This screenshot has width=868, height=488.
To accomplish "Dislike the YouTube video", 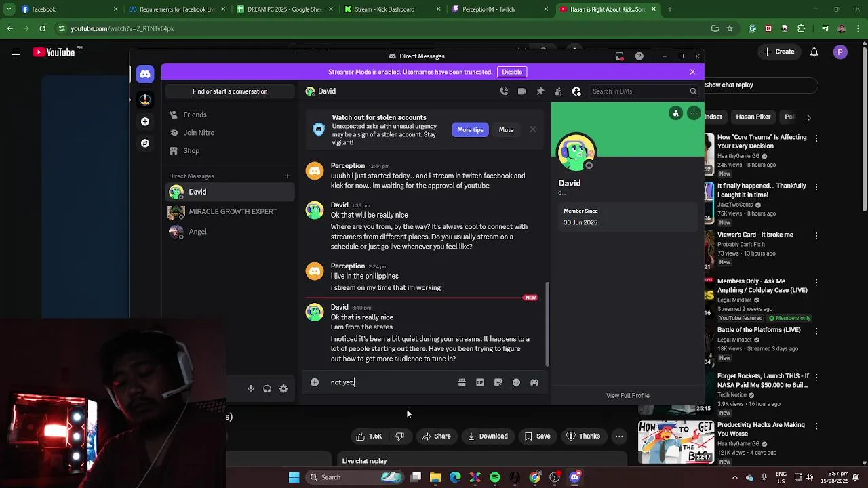I will (400, 436).
